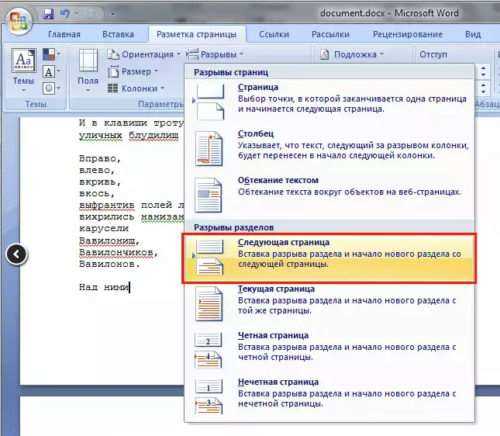This screenshot has height=436, width=500.
Task: Increase indent with upper spinner arrows
Action: (x=483, y=71)
